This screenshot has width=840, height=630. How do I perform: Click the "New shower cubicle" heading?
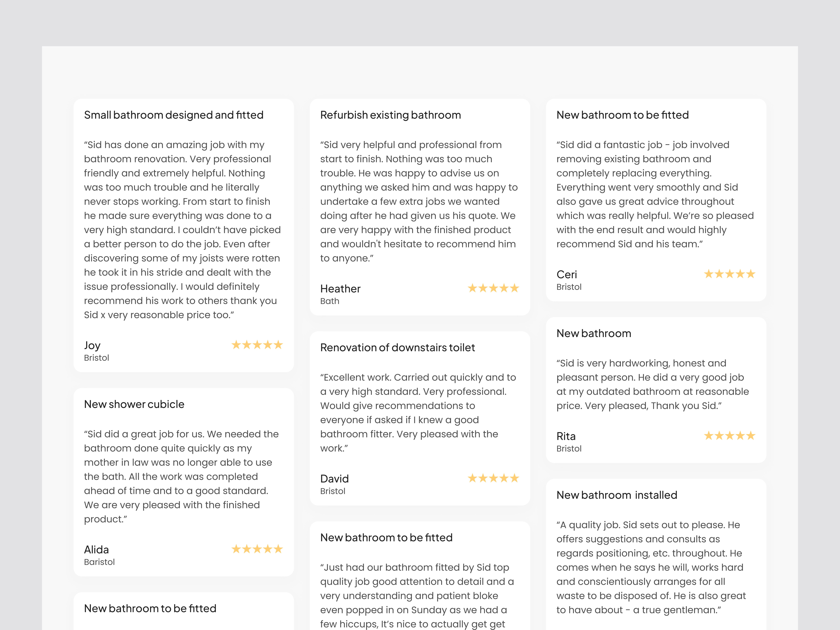[x=134, y=404]
